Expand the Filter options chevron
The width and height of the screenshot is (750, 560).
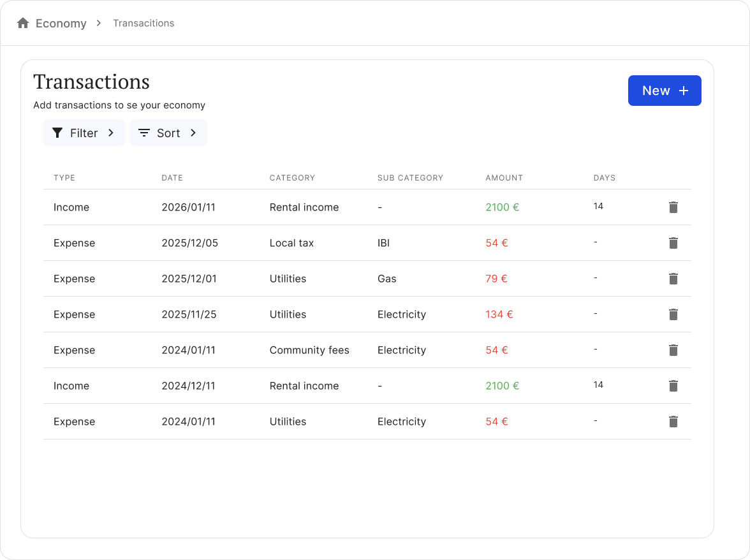tap(112, 133)
